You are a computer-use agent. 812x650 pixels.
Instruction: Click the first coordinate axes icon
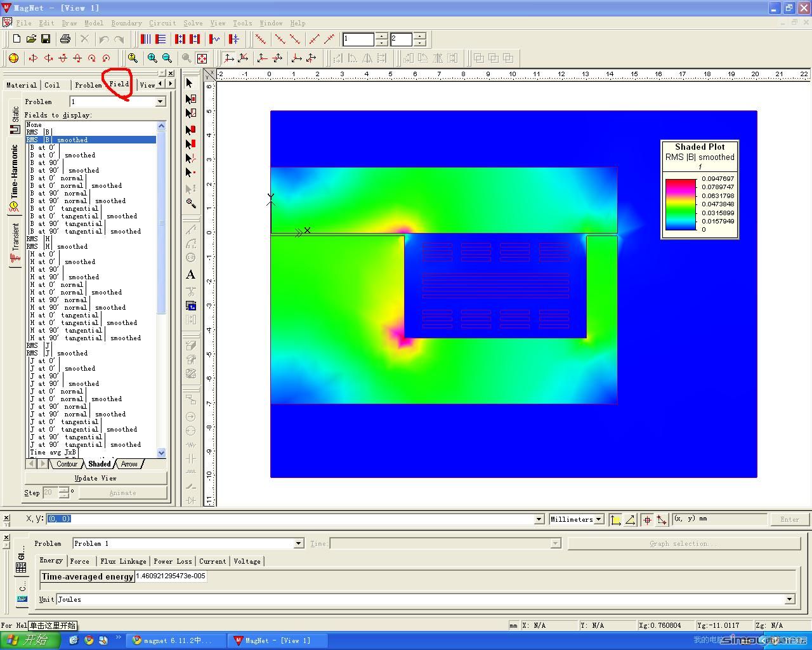pyautogui.click(x=228, y=58)
